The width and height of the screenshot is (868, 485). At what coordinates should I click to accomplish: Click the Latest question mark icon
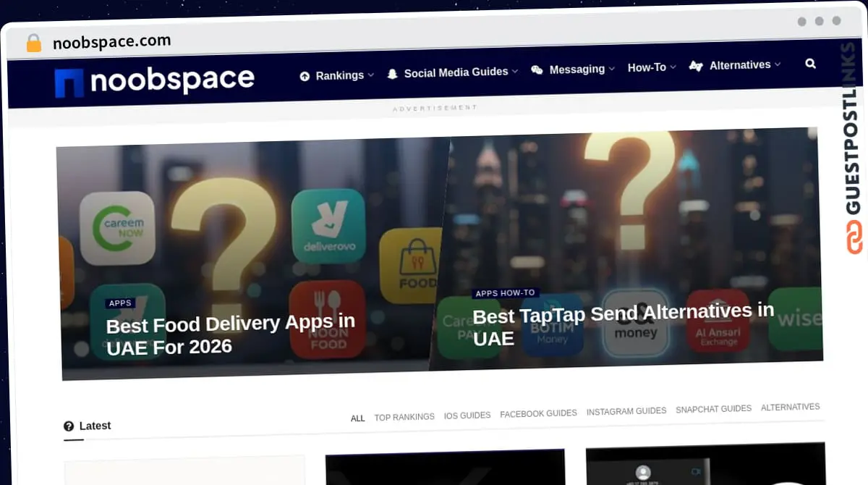[x=69, y=426]
